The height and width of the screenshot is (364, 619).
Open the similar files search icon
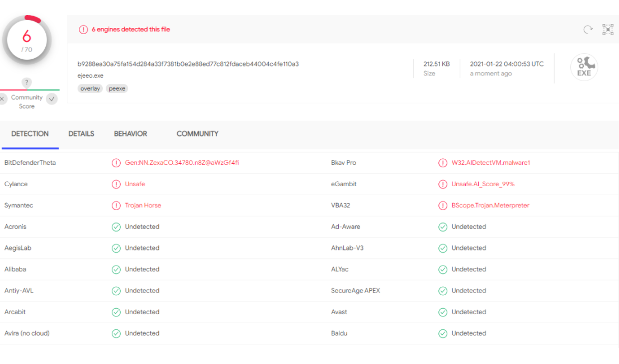[x=608, y=29]
